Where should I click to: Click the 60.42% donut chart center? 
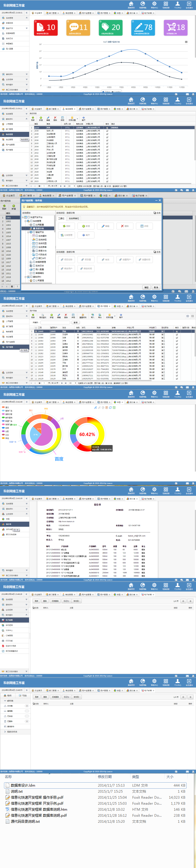87,434
